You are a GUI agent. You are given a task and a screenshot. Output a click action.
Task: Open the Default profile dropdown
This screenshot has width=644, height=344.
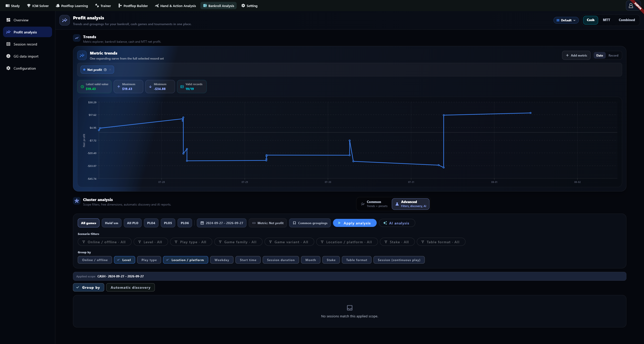(x=566, y=20)
